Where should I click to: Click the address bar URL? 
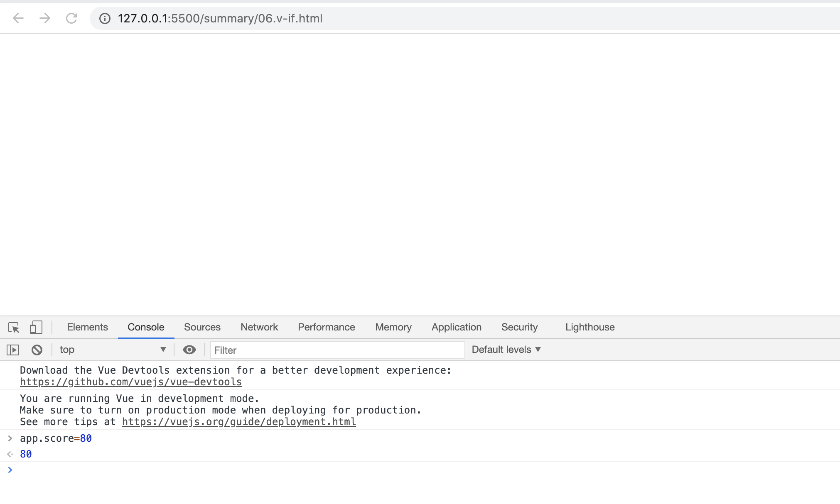[220, 18]
